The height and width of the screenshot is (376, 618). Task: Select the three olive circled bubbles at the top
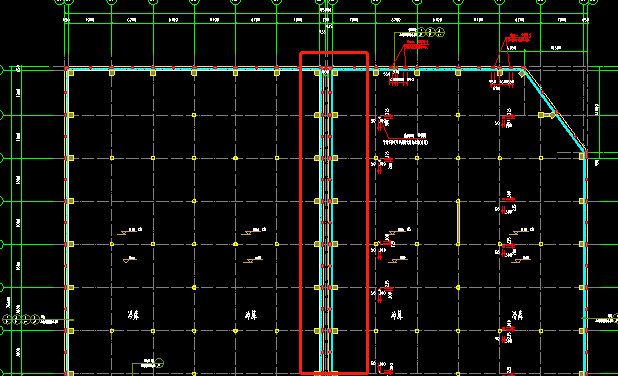pos(431,32)
